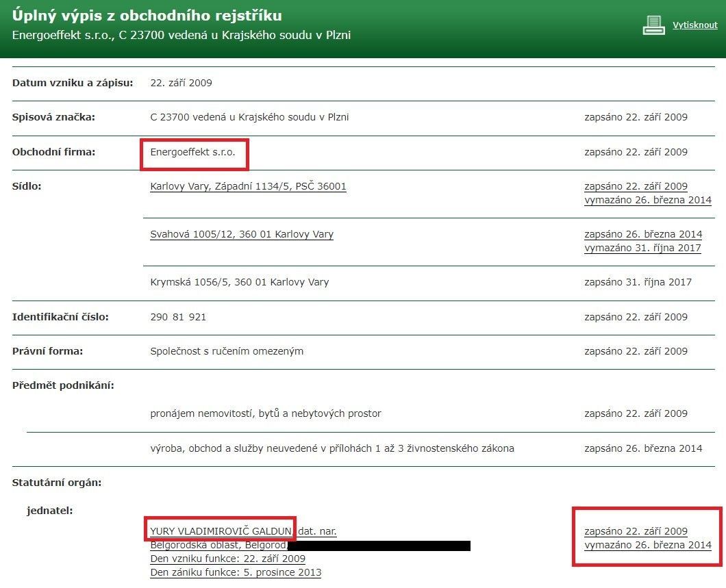Select 'zapsáno 26. března 2014' in the výroba, obchod row
Screen dimensions: 726x588
[643, 448]
